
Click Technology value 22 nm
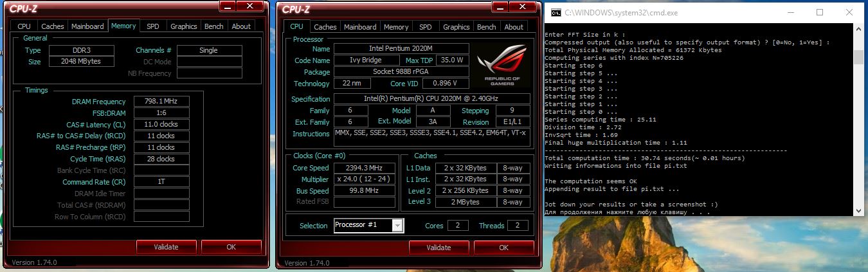click(352, 84)
